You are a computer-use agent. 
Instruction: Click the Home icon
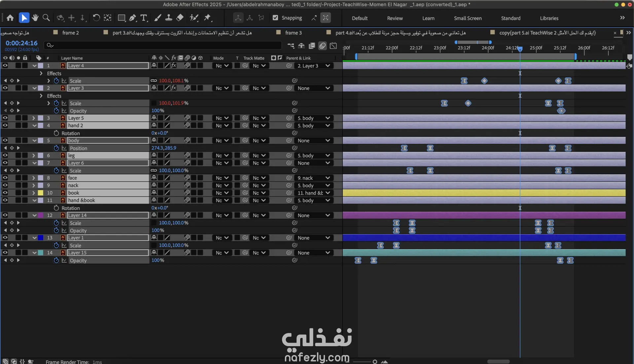point(10,18)
